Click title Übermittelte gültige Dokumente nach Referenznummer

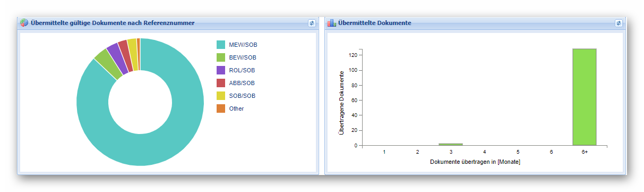coord(113,23)
